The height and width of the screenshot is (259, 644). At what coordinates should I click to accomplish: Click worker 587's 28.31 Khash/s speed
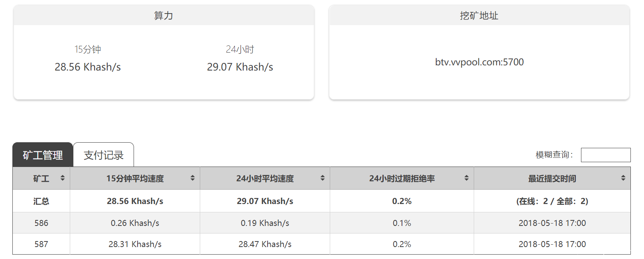tap(135, 244)
